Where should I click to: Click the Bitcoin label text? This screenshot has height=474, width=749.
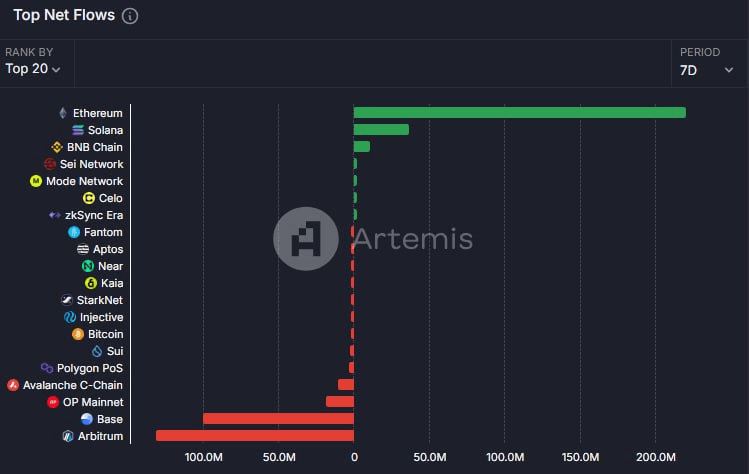pyautogui.click(x=106, y=334)
